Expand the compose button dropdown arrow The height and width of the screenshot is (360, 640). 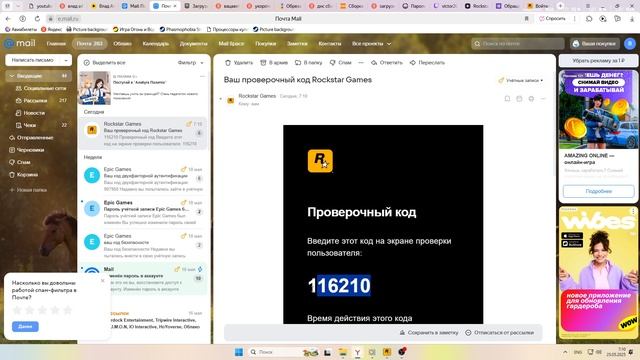[x=66, y=60]
